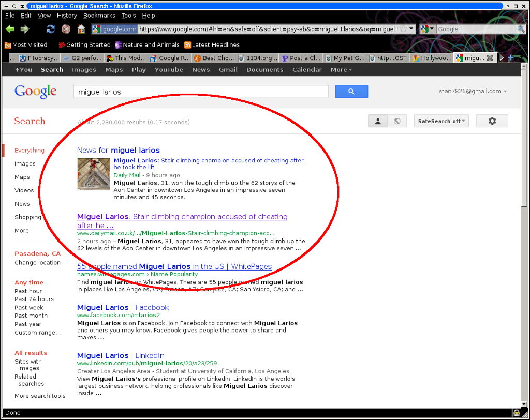
Task: Expand More in the left sidebar
Action: pyautogui.click(x=22, y=231)
